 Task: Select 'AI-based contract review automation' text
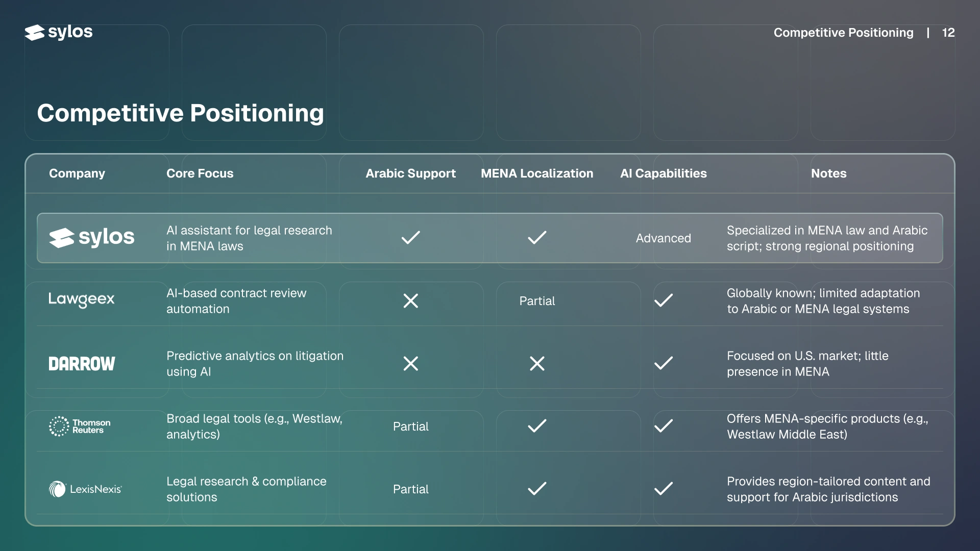(236, 301)
